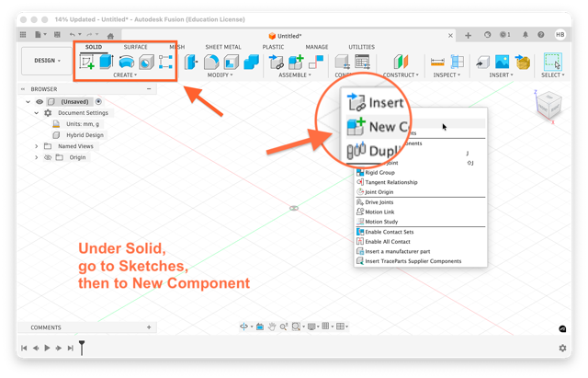Click the ViewCube orientation cube

(548, 106)
